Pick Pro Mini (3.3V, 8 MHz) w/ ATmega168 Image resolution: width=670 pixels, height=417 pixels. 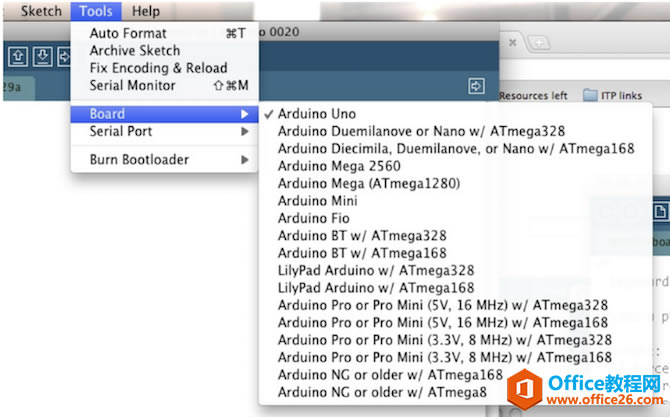point(455,358)
